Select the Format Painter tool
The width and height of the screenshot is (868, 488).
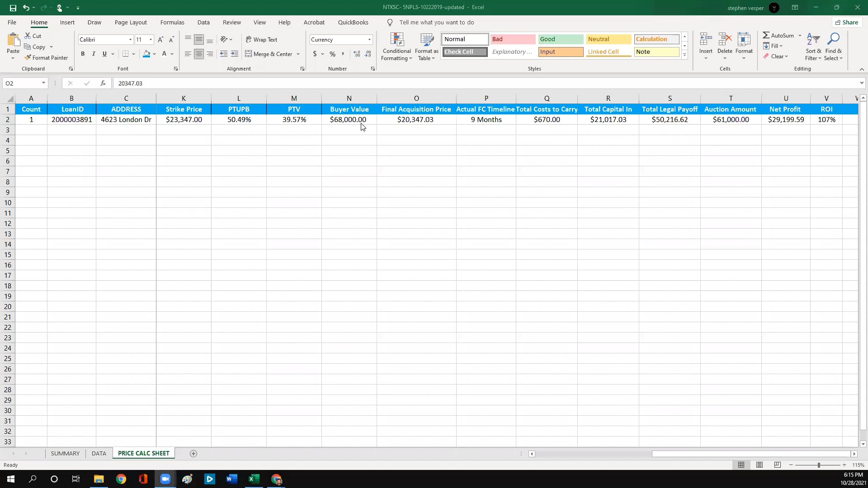47,57
